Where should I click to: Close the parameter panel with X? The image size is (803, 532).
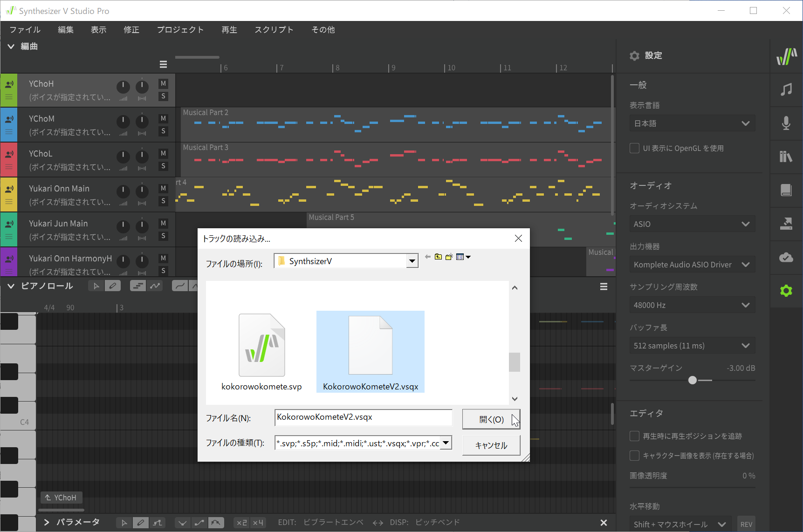pyautogui.click(x=604, y=523)
